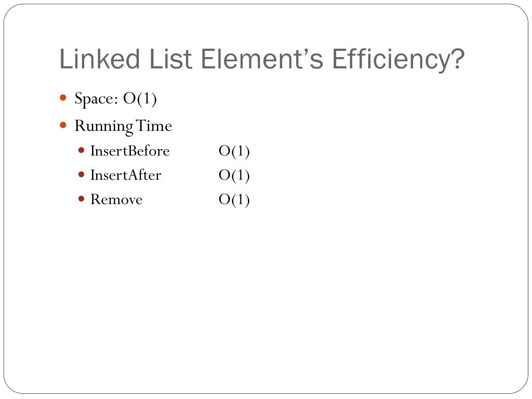The image size is (532, 399).
Task: Click the O(1) value next to Remove
Action: pos(234,200)
